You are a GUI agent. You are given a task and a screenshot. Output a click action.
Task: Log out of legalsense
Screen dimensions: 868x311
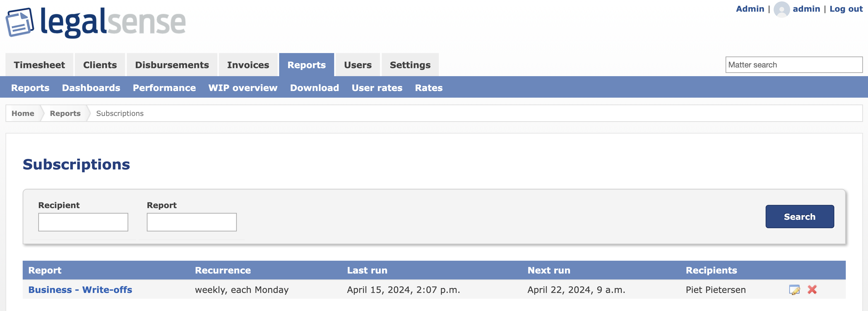coord(846,9)
